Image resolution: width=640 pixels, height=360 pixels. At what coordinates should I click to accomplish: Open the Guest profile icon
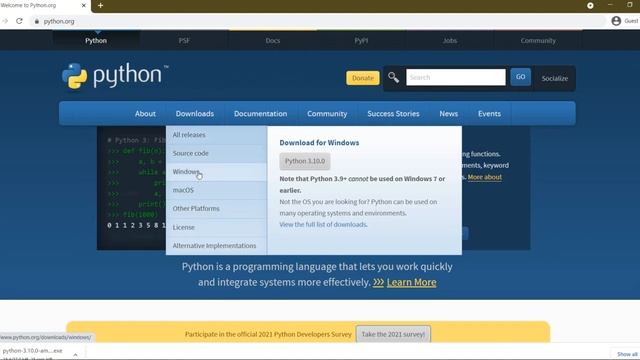[616, 21]
